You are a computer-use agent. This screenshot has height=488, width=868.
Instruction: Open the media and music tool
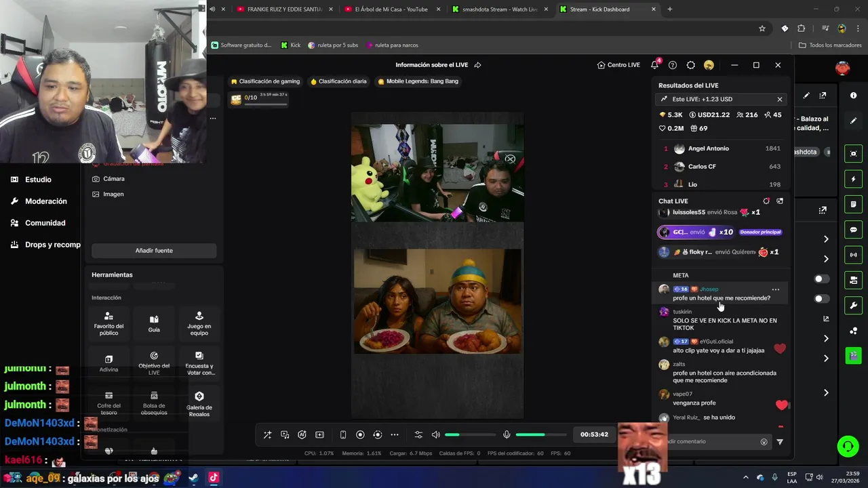pyautogui.click(x=285, y=434)
